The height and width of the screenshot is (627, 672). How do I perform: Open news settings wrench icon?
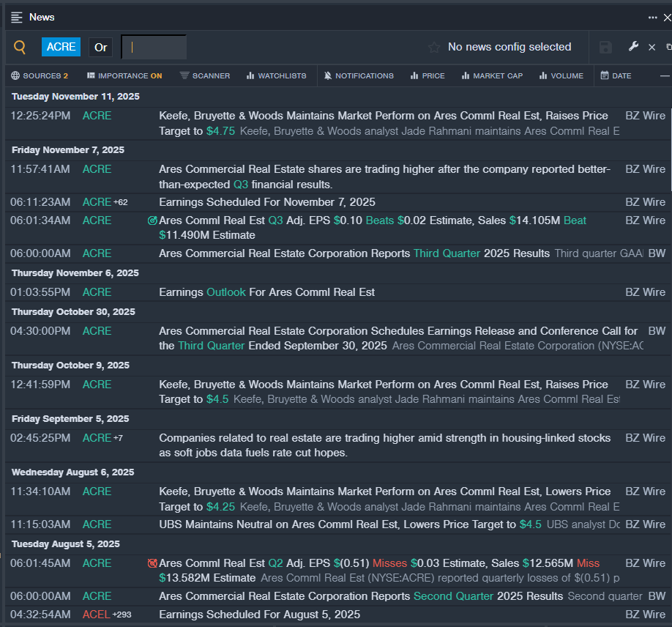(x=633, y=47)
